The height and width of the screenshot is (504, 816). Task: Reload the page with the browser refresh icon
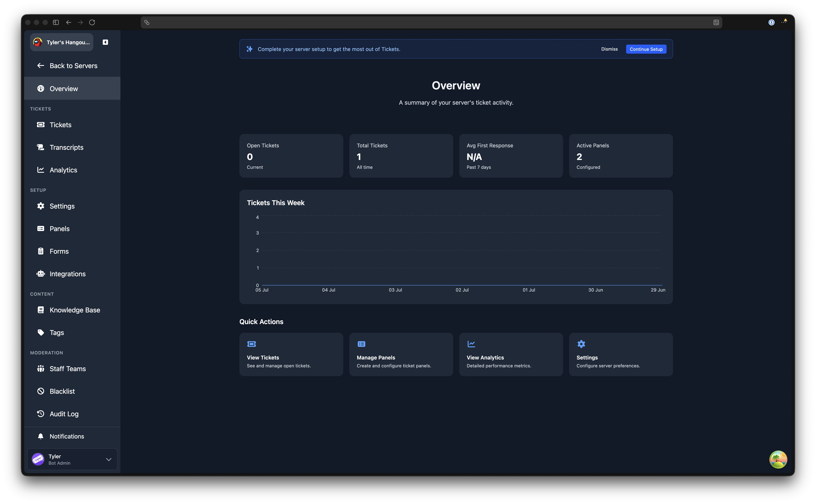(x=92, y=22)
